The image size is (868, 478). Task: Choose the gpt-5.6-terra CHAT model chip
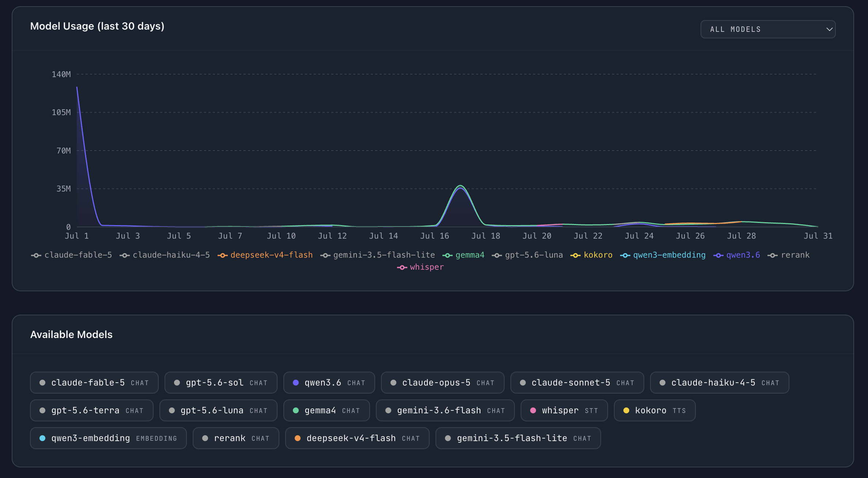(x=92, y=410)
